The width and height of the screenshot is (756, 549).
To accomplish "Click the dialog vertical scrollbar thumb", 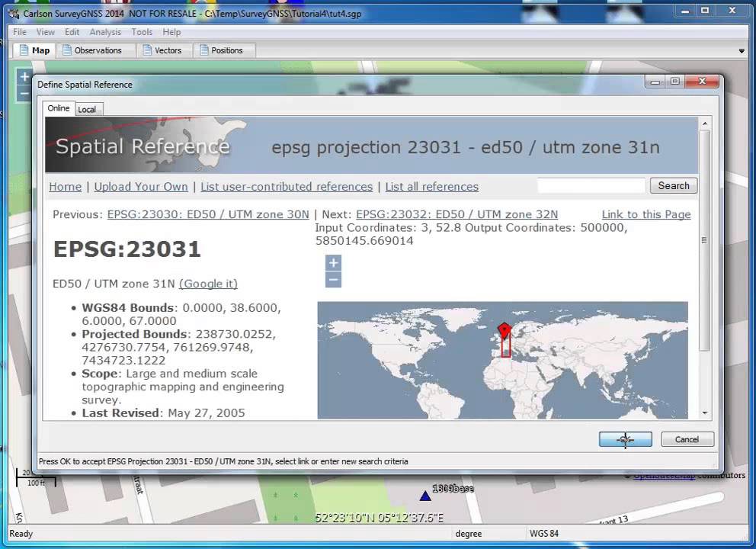I will (705, 240).
